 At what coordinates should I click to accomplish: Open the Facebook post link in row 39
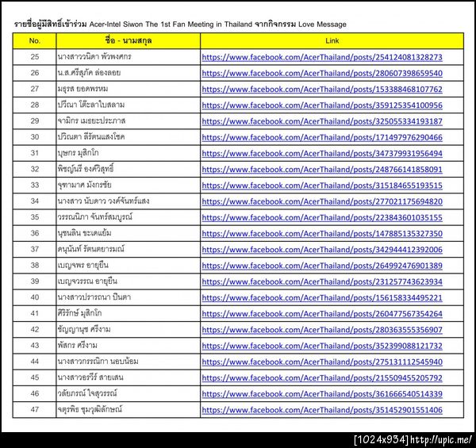pos(322,281)
